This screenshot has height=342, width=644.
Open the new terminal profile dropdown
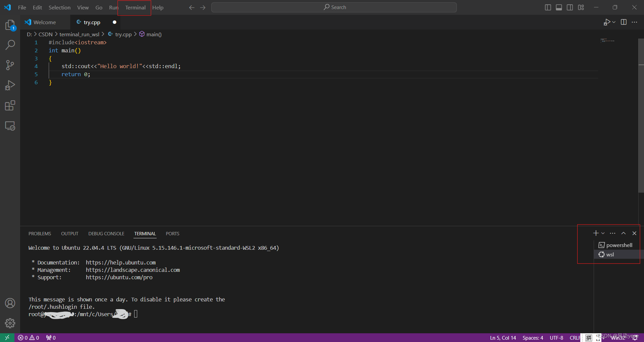tap(602, 233)
